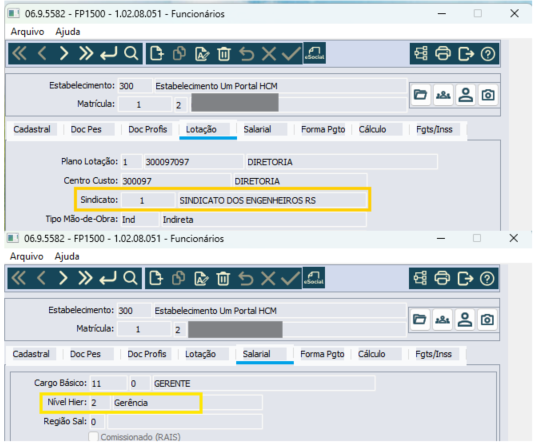Click group people icon in top window
The height and width of the screenshot is (446, 536).
(x=443, y=95)
